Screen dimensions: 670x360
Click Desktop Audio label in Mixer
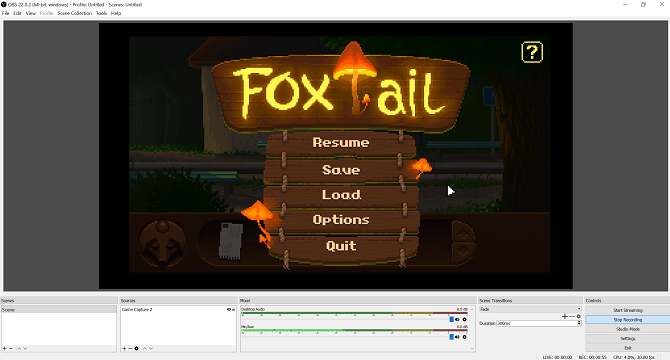(x=253, y=309)
